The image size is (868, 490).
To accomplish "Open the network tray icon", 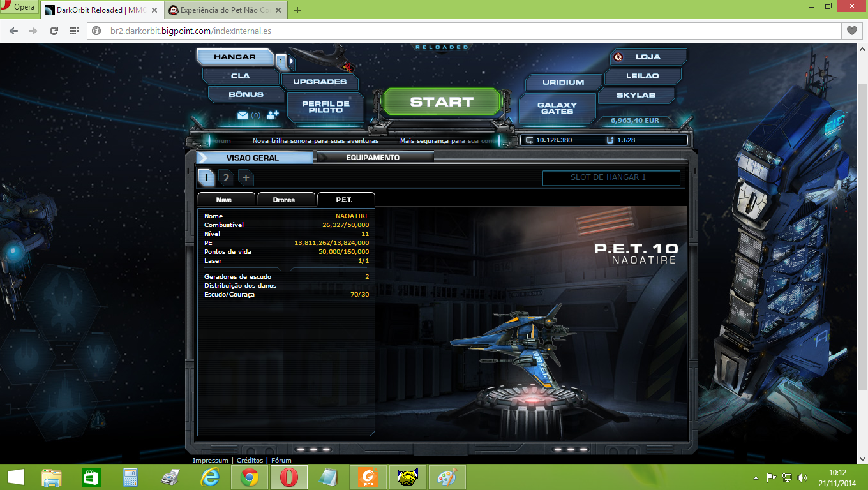I will 787,477.
